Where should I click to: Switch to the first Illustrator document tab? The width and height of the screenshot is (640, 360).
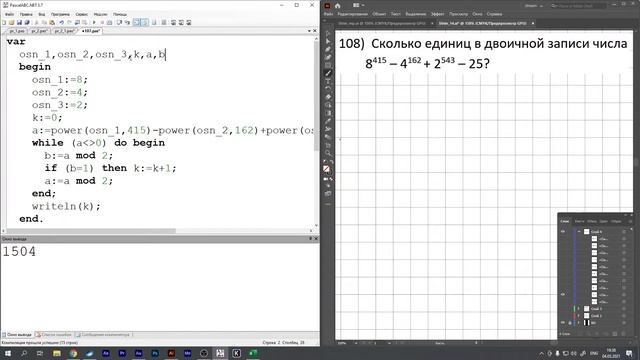click(382, 23)
